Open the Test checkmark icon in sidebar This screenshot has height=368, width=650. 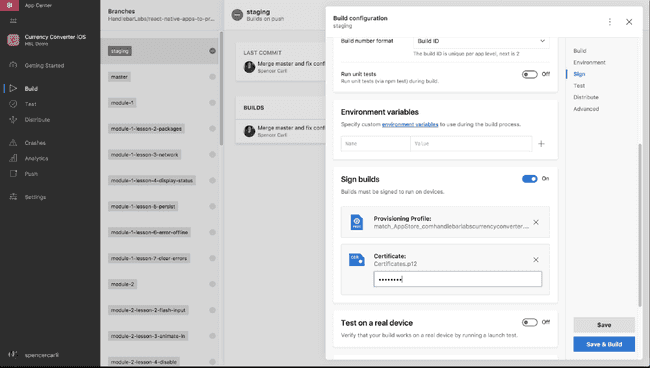[x=13, y=104]
